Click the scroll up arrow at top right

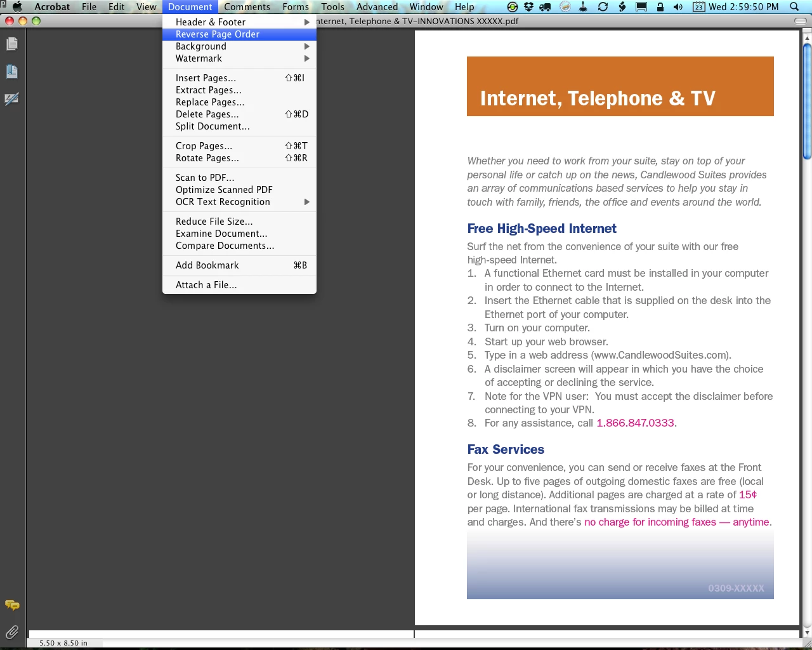[807, 37]
